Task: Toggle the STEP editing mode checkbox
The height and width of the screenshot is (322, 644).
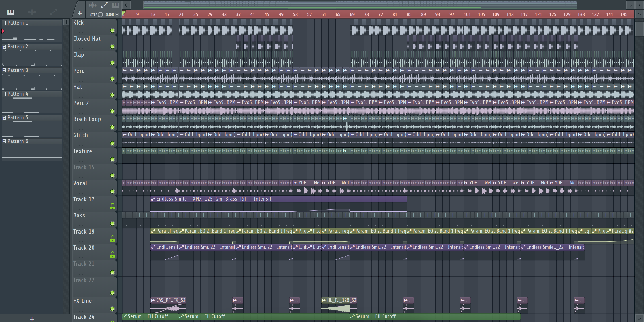Action: pyautogui.click(x=100, y=15)
